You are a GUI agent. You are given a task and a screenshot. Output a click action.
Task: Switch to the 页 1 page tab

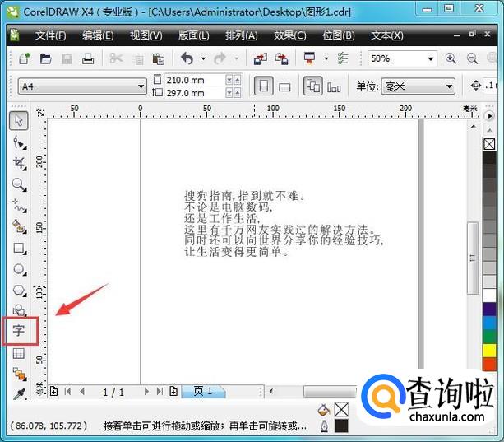pos(203,391)
